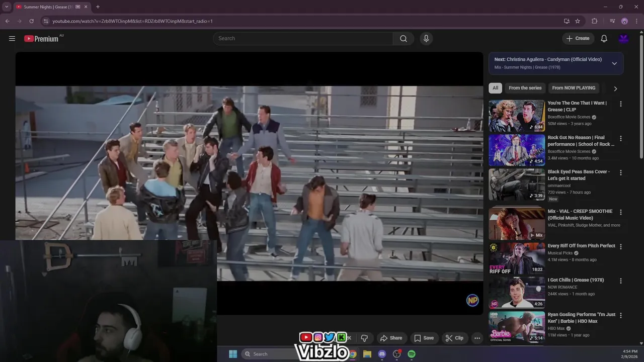
Task: Open new browser tab with plus
Action: pyautogui.click(x=98, y=7)
